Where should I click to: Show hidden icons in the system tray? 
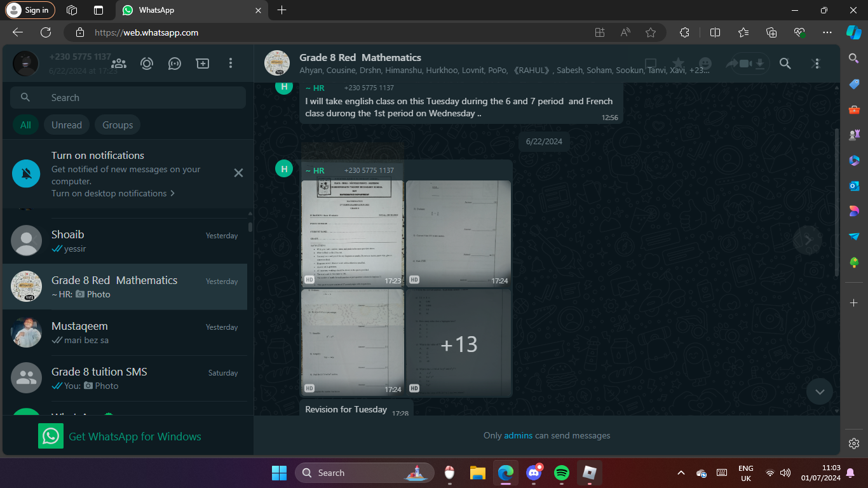[x=681, y=473]
